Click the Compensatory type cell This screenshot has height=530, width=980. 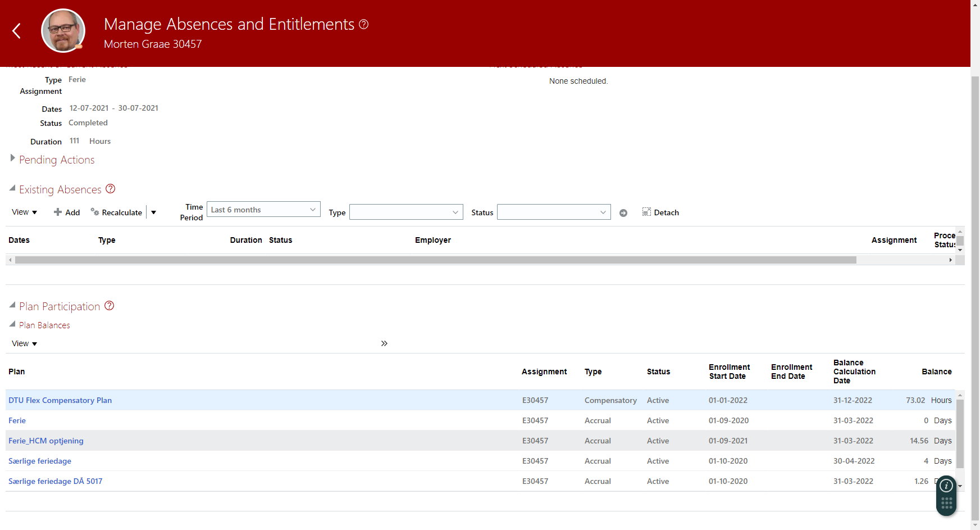point(610,400)
